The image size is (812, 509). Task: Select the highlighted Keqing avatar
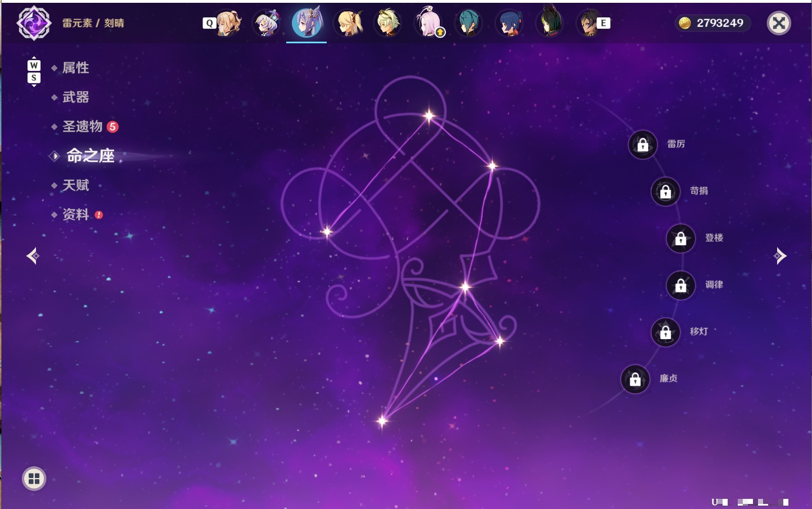pos(306,22)
